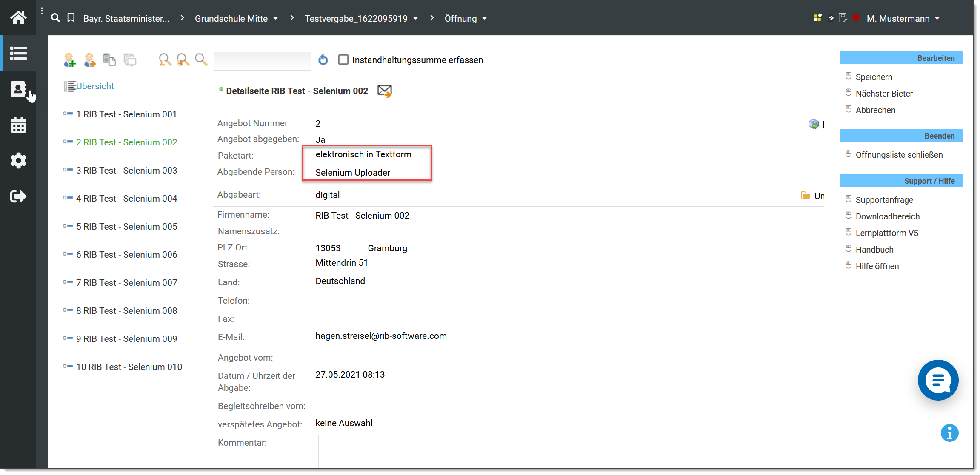Click the cube icon next to Angebot Nummer

813,124
